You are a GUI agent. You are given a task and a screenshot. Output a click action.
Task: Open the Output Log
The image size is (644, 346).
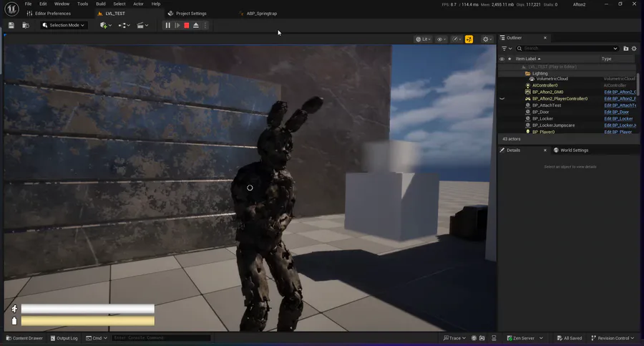64,338
